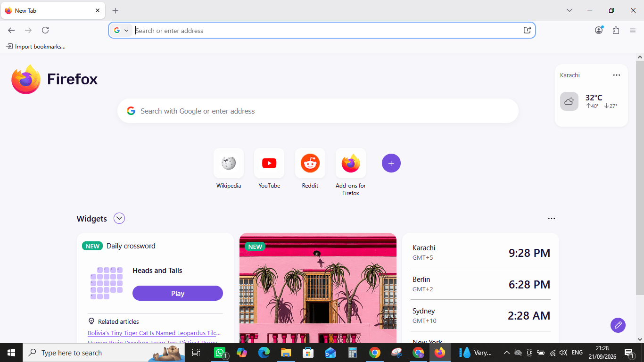Add a new shortcut with the plus button
The width and height of the screenshot is (644, 362).
click(x=391, y=163)
